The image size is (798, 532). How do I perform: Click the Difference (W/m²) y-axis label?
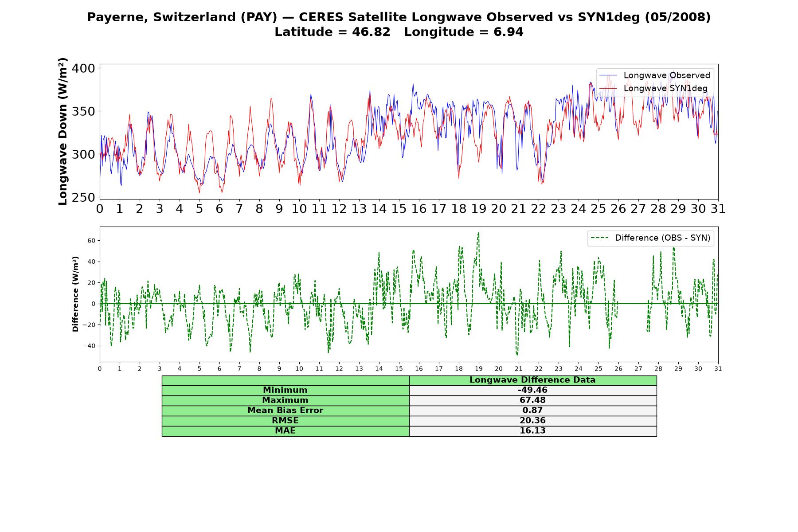(75, 294)
